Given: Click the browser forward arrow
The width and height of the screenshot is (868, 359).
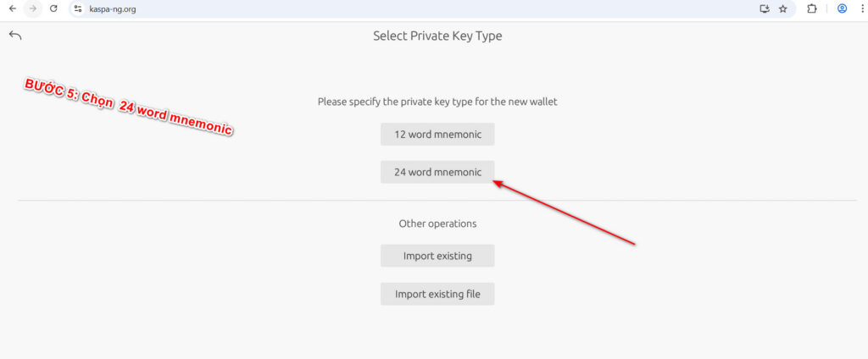Looking at the screenshot, I should pyautogui.click(x=33, y=8).
